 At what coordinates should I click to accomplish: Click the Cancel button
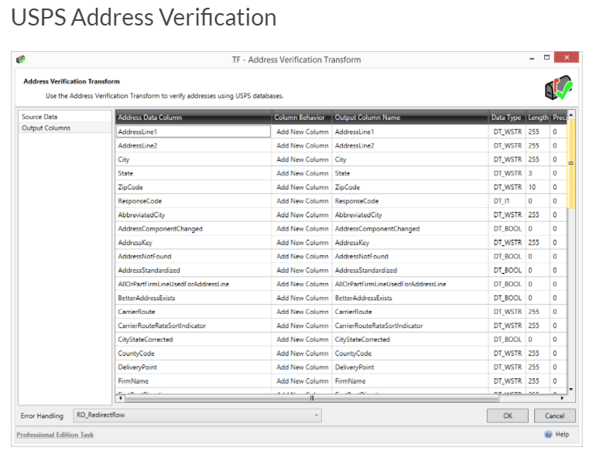pyautogui.click(x=555, y=416)
